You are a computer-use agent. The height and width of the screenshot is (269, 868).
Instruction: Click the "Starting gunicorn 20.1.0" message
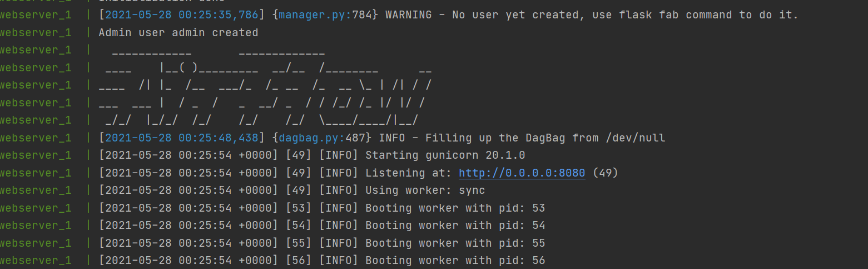click(445, 155)
